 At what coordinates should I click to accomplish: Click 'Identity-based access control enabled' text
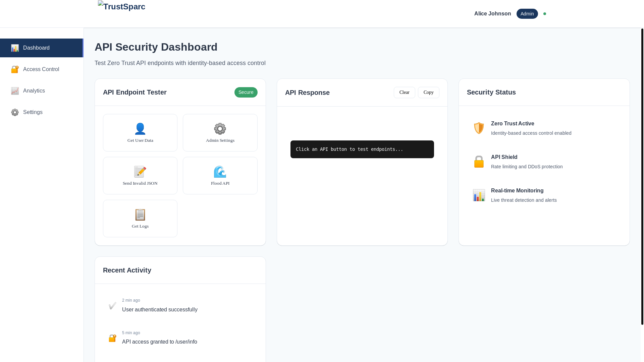(531, 133)
